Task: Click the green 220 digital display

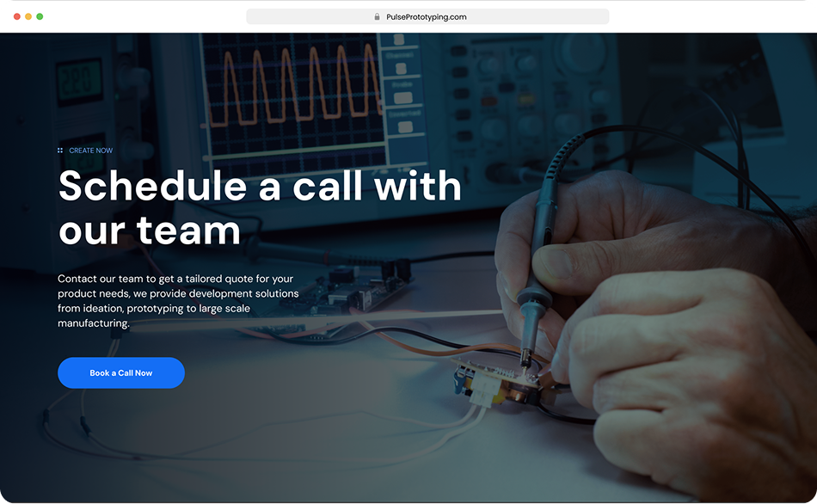Action: (79, 82)
